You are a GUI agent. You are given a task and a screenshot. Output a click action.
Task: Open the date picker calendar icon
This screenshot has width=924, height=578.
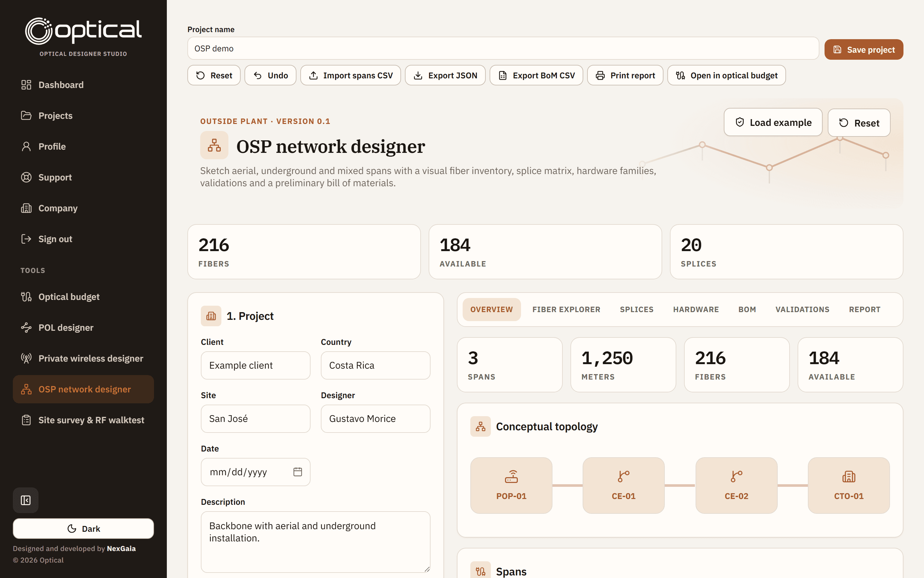pos(297,472)
